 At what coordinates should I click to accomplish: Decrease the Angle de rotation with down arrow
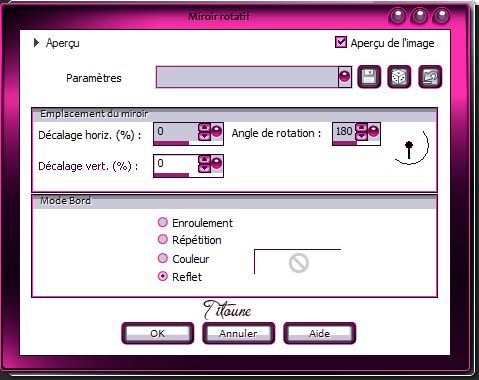point(361,136)
